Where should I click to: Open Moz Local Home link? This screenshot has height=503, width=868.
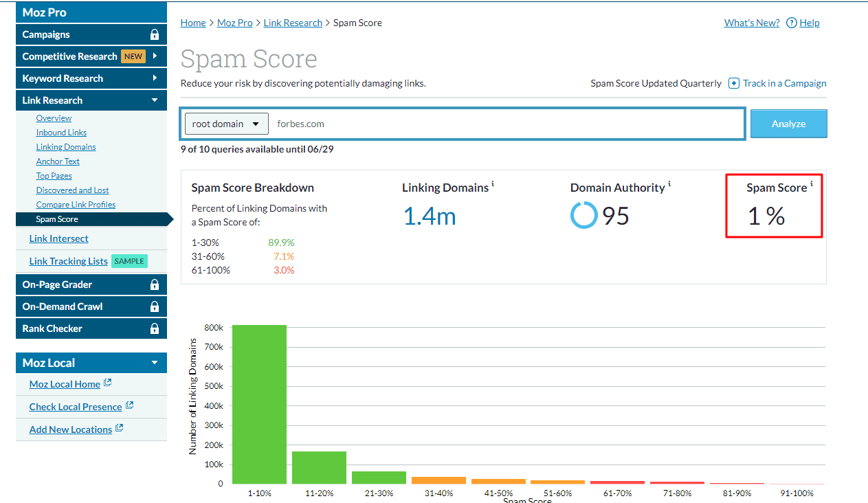click(65, 384)
